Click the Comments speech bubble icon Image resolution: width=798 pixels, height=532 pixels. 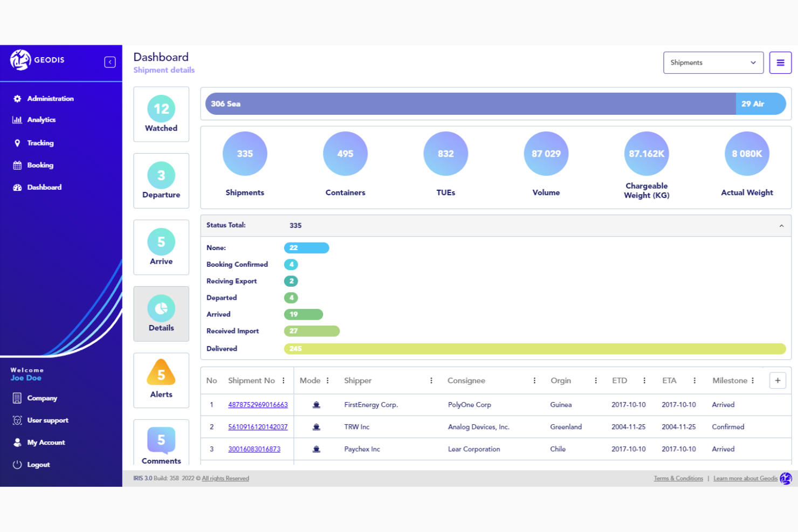[161, 440]
